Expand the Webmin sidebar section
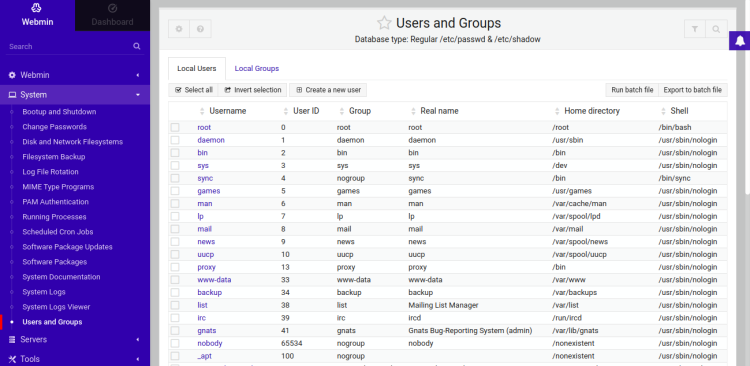This screenshot has height=366, width=750. pos(75,75)
